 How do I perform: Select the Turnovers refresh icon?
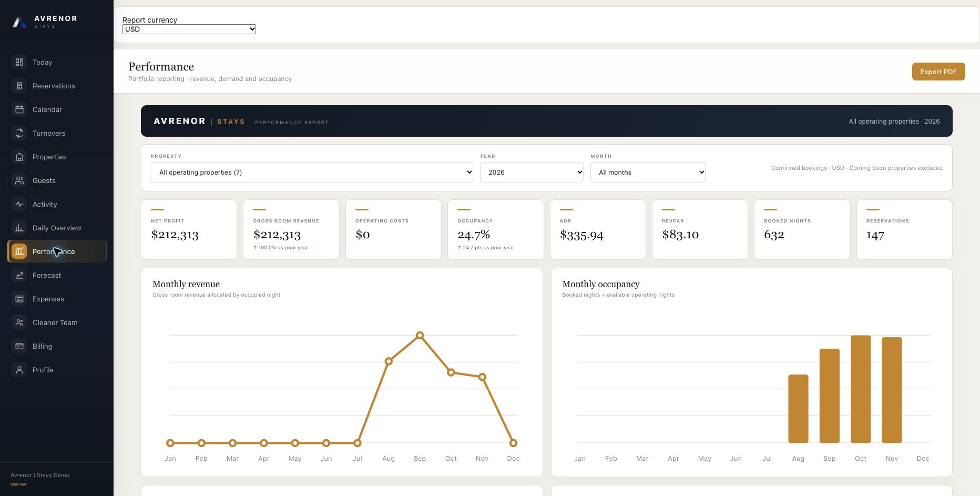coord(19,133)
